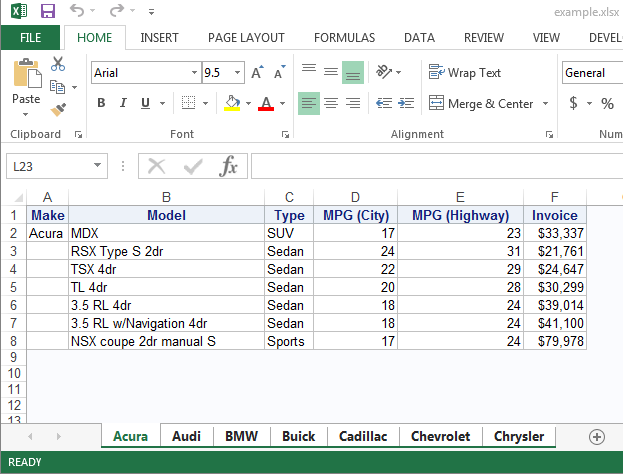The width and height of the screenshot is (623, 474).
Task: Toggle Bold formatting
Action: (x=101, y=103)
